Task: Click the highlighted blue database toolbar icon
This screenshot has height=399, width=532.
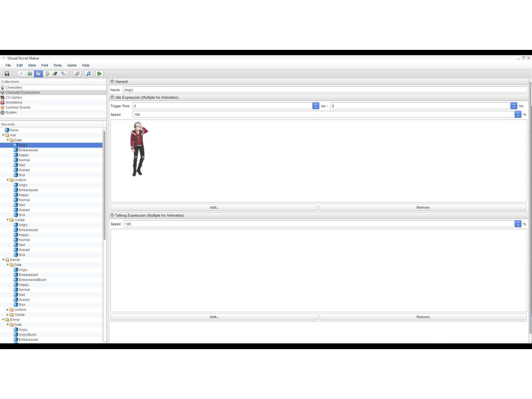Action: coord(38,74)
